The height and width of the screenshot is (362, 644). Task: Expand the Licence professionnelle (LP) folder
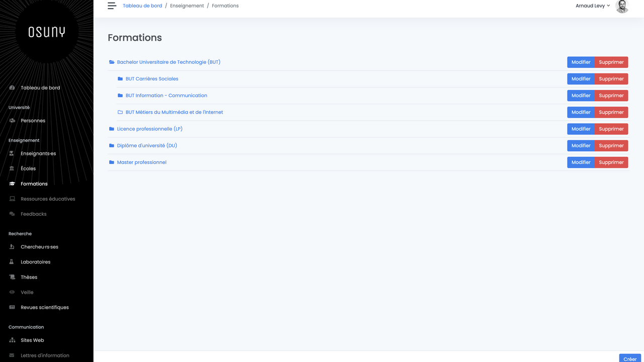point(112,129)
